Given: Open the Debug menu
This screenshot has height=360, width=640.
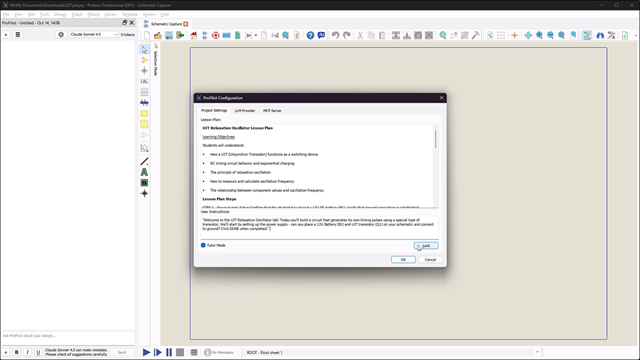Looking at the screenshot, I should pyautogui.click(x=93, y=14).
